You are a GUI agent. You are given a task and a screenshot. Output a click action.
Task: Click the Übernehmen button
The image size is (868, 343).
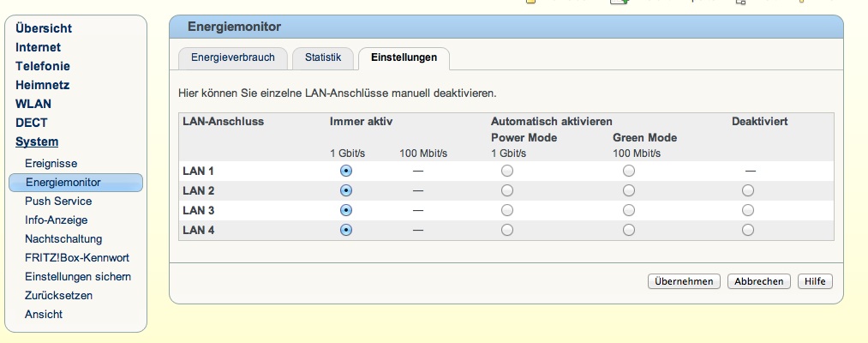[x=683, y=281]
